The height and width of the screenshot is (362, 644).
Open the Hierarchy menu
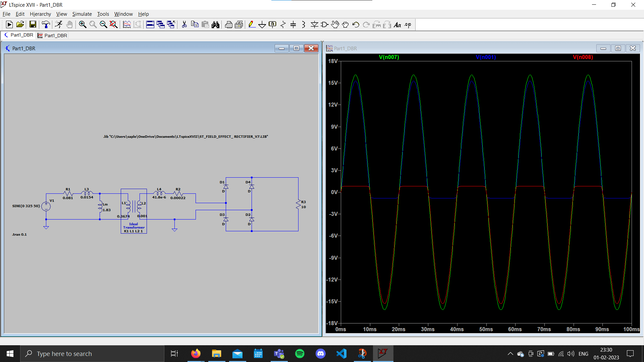[x=40, y=14]
